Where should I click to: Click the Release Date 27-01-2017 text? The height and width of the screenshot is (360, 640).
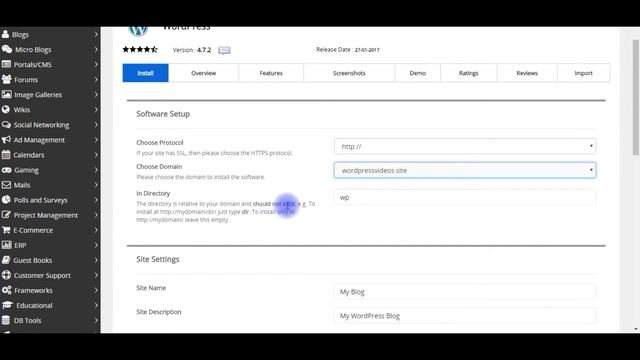pos(348,50)
